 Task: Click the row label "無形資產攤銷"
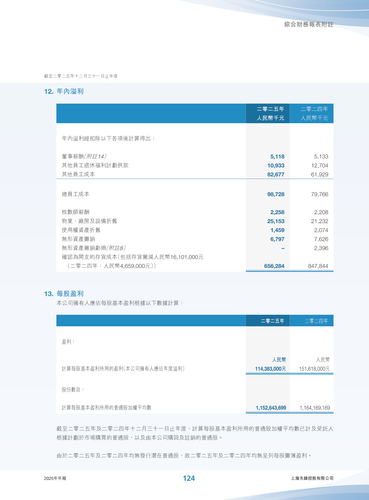(78, 239)
